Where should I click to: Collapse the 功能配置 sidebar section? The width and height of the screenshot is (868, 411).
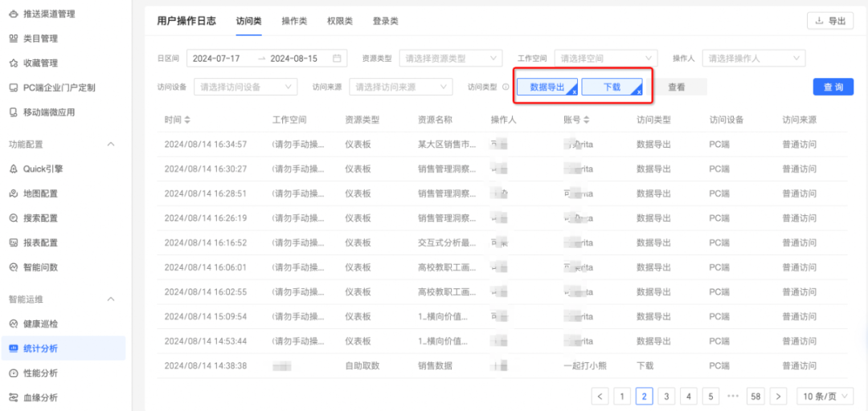[111, 144]
